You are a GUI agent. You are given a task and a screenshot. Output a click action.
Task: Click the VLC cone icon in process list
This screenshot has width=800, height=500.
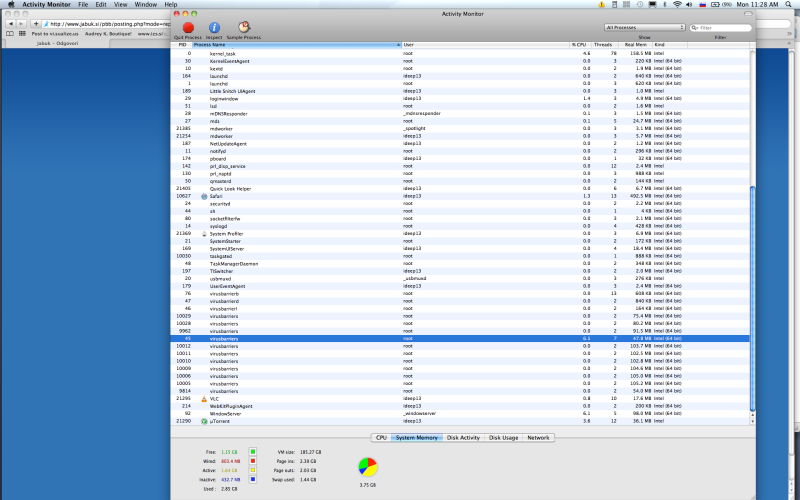click(x=204, y=398)
